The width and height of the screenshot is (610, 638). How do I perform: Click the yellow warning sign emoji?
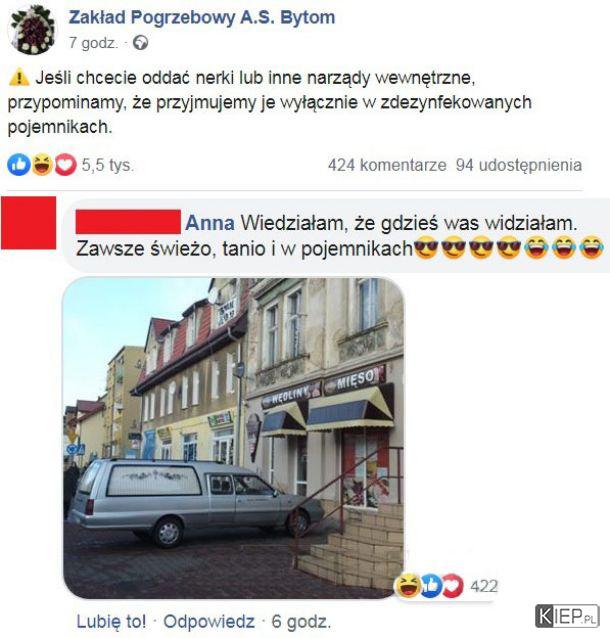[19, 78]
